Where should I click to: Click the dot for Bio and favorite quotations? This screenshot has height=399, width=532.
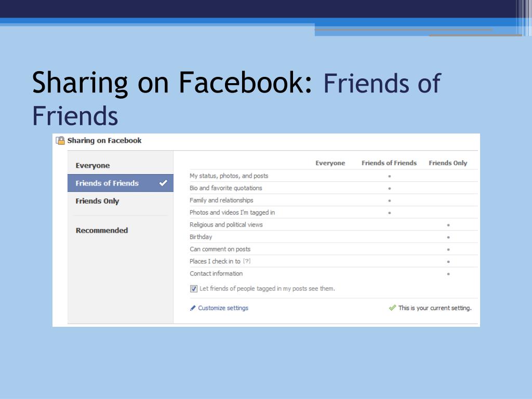coord(390,188)
